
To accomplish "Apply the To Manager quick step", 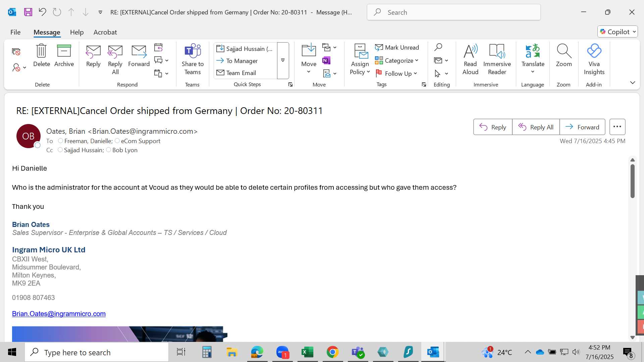I will [245, 61].
